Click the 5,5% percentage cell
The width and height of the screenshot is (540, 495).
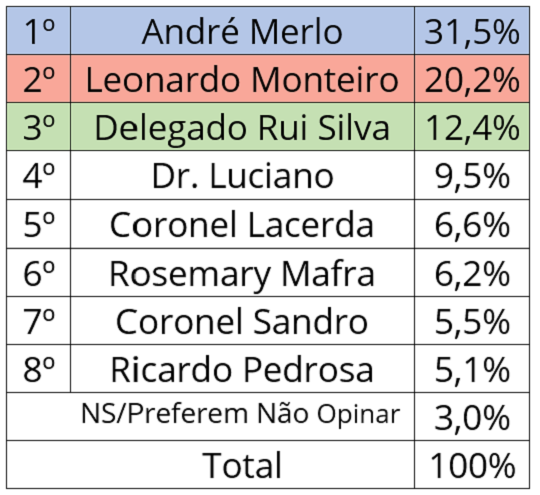click(472, 320)
